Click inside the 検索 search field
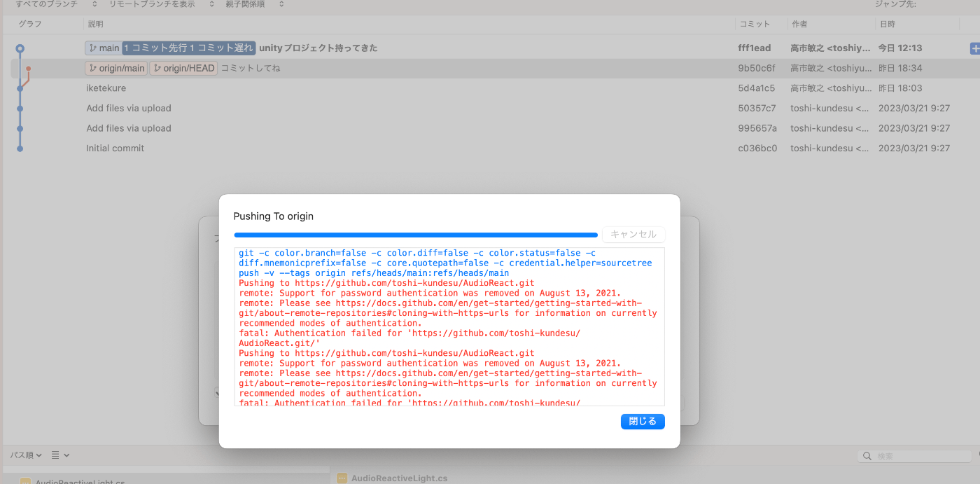980x484 pixels. [x=917, y=455]
